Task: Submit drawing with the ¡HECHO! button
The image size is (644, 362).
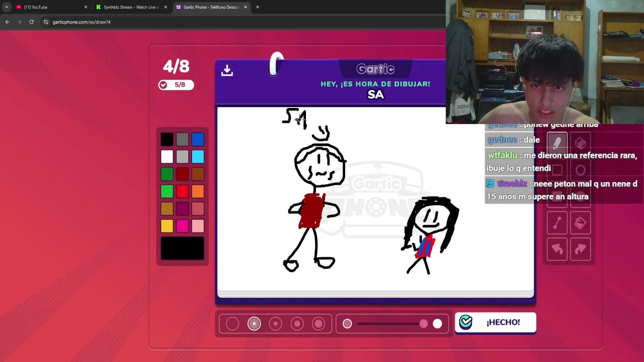Action: (496, 322)
